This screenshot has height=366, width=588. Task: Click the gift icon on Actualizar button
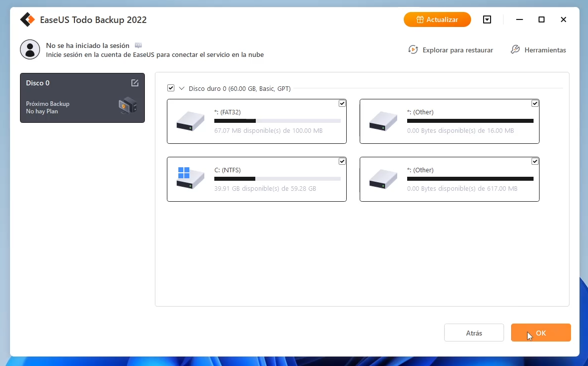420,19
